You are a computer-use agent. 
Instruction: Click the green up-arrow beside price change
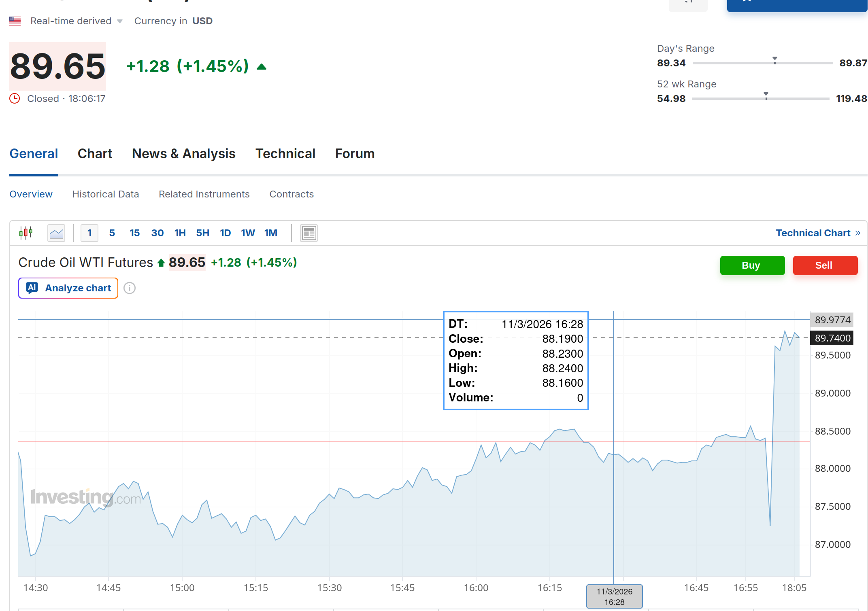262,67
